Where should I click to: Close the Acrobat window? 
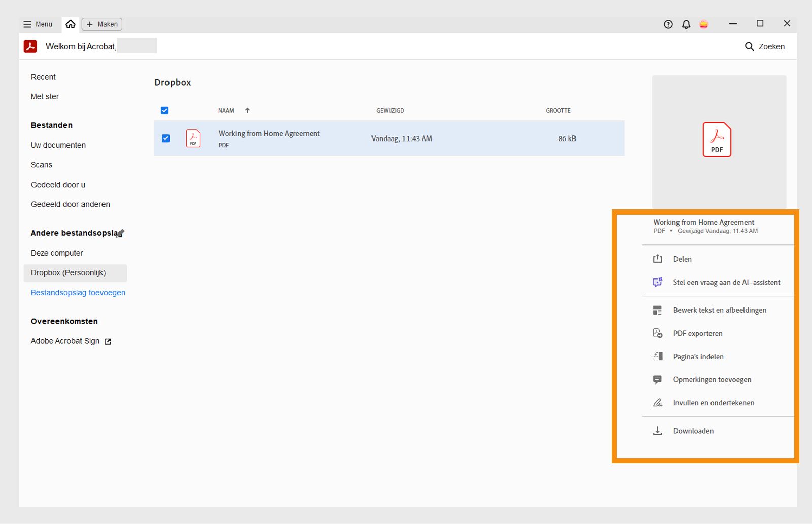point(787,24)
